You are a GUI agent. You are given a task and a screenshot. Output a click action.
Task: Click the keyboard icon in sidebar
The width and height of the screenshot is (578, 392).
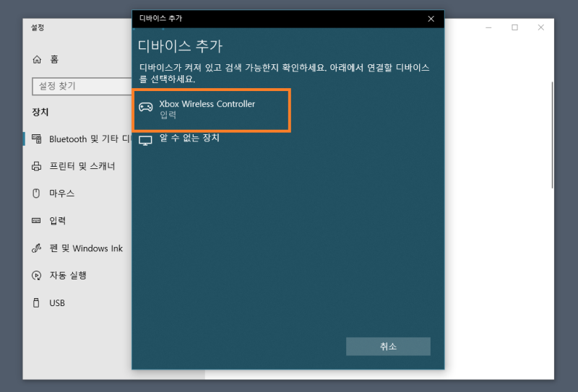click(36, 221)
